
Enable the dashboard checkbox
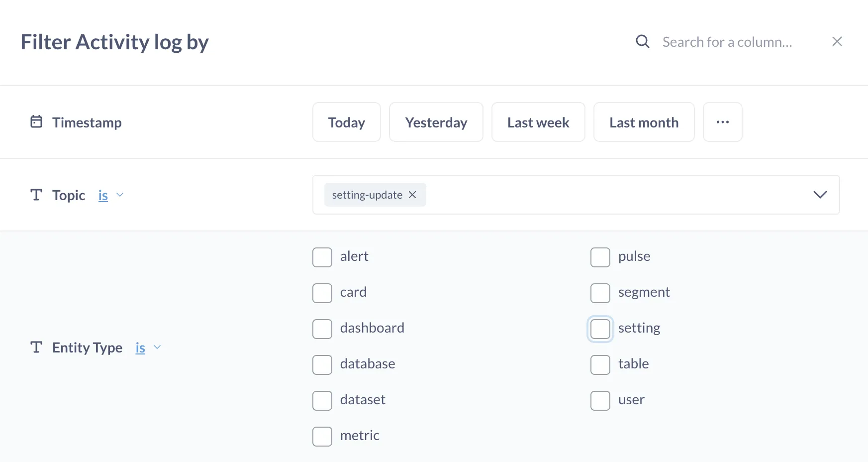pyautogui.click(x=322, y=329)
